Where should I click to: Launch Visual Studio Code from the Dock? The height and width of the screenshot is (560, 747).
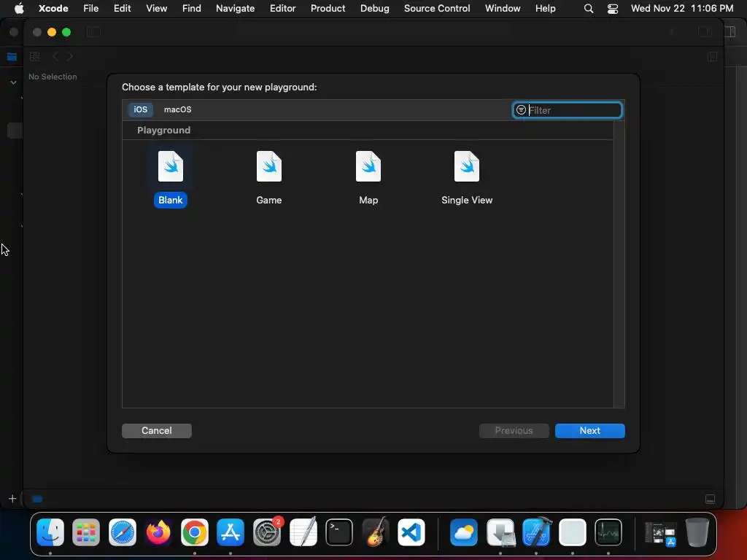411,532
